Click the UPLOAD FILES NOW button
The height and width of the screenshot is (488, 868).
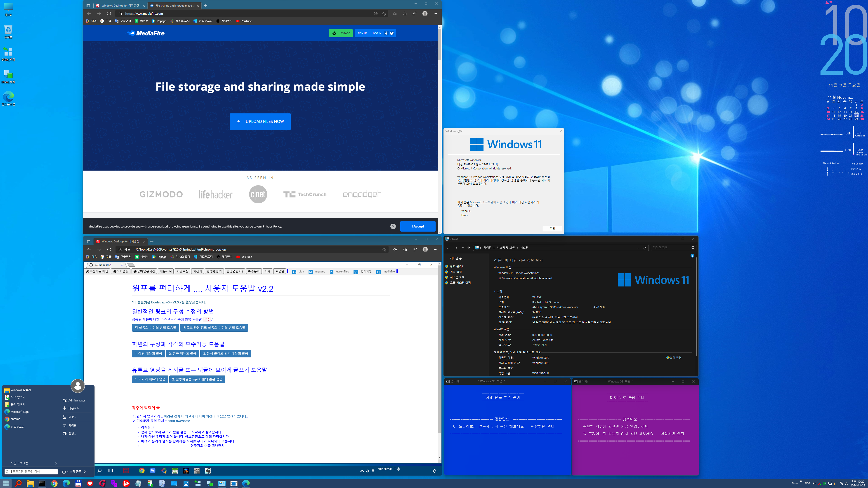(x=260, y=122)
